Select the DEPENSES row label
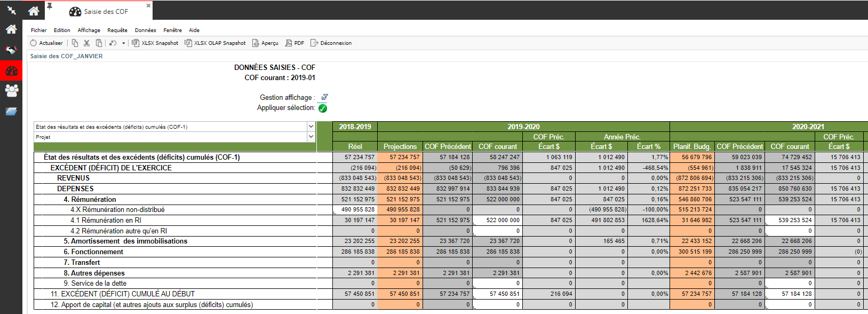The image size is (868, 314). pos(75,189)
